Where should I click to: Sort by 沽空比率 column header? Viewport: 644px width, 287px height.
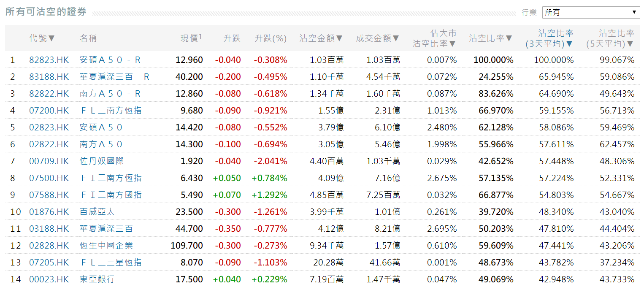tap(490, 38)
